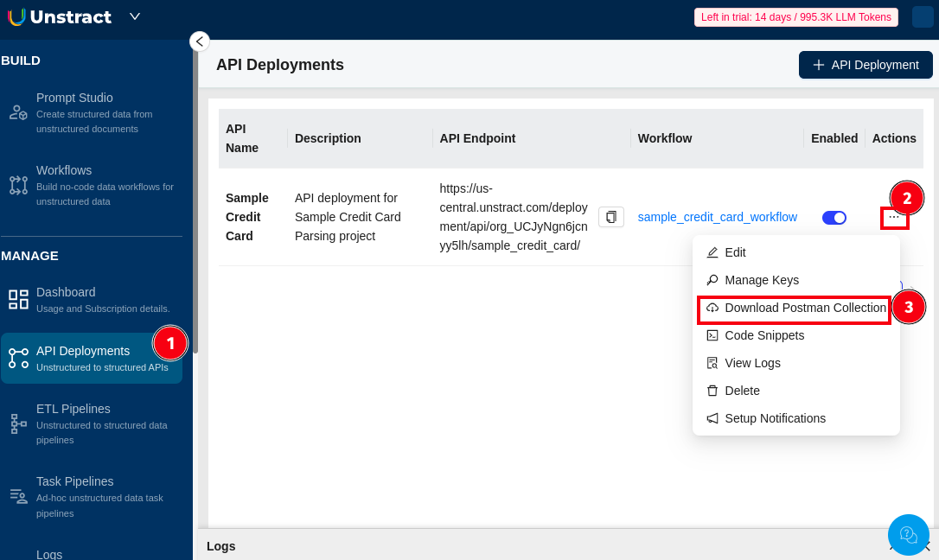
Task: Open the sample_credit_card_workflow link
Action: pos(717,217)
